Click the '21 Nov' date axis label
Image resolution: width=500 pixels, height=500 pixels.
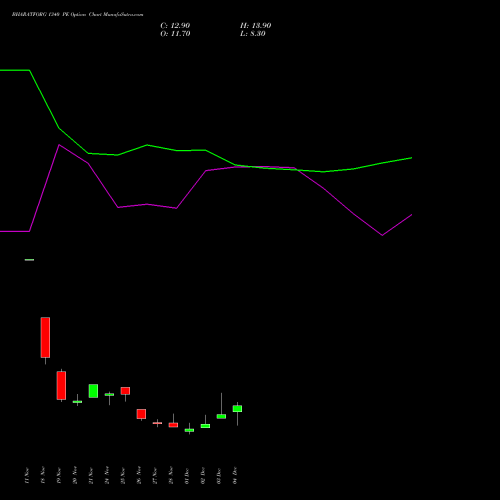click(91, 475)
